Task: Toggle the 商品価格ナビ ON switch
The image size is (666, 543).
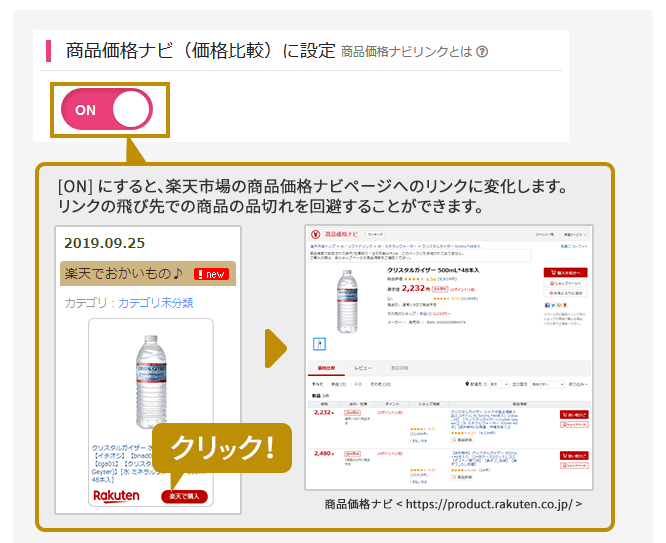Action: point(107,109)
